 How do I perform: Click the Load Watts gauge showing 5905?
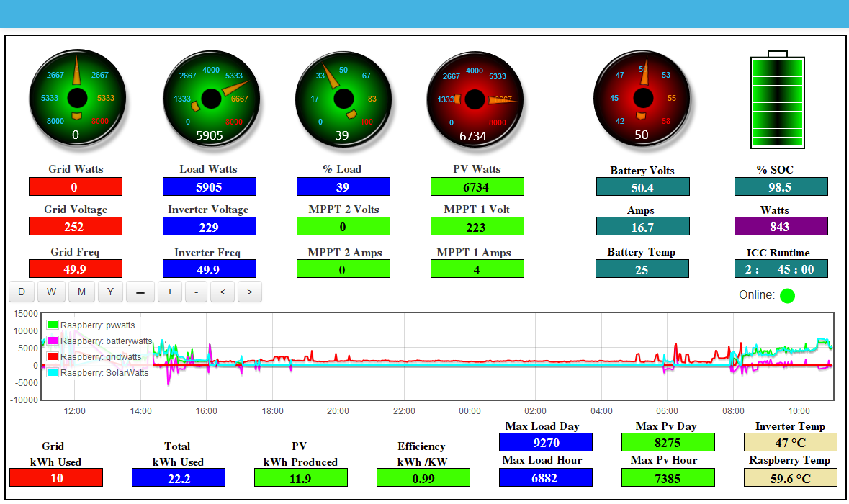coord(211,98)
